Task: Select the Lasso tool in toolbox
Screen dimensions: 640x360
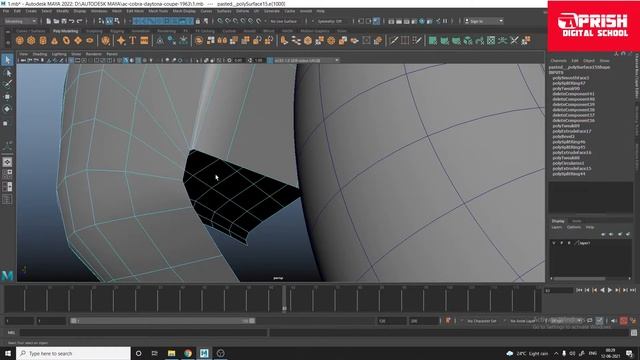Action: (x=7, y=73)
